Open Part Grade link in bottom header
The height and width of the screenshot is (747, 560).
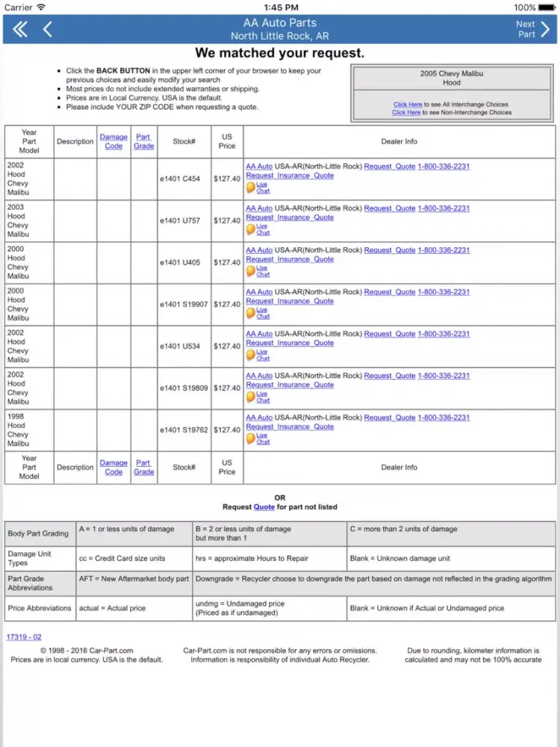[x=143, y=468]
